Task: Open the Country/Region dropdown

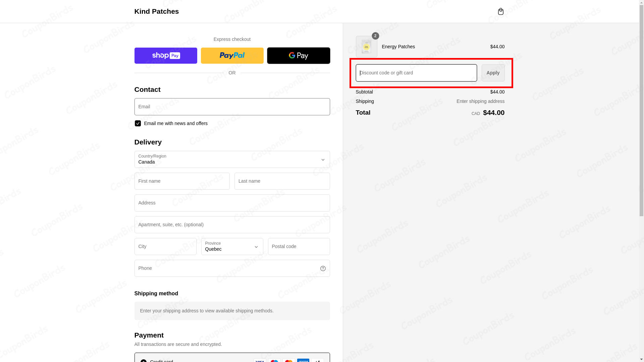Action: click(232, 160)
